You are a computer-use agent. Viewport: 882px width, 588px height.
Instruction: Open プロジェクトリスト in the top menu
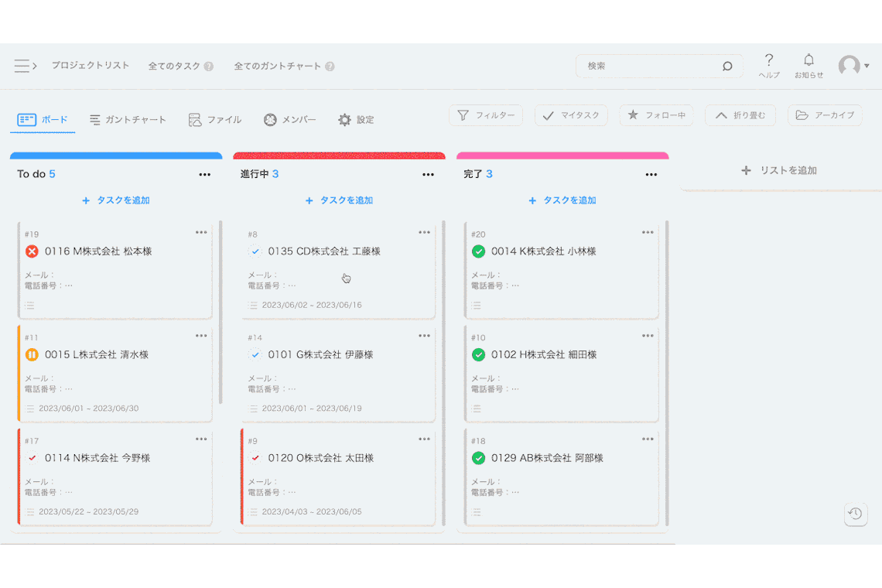point(90,67)
